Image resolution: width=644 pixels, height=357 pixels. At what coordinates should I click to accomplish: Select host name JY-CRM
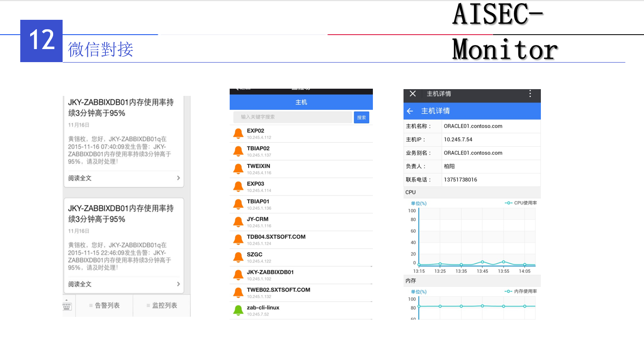coord(258,219)
